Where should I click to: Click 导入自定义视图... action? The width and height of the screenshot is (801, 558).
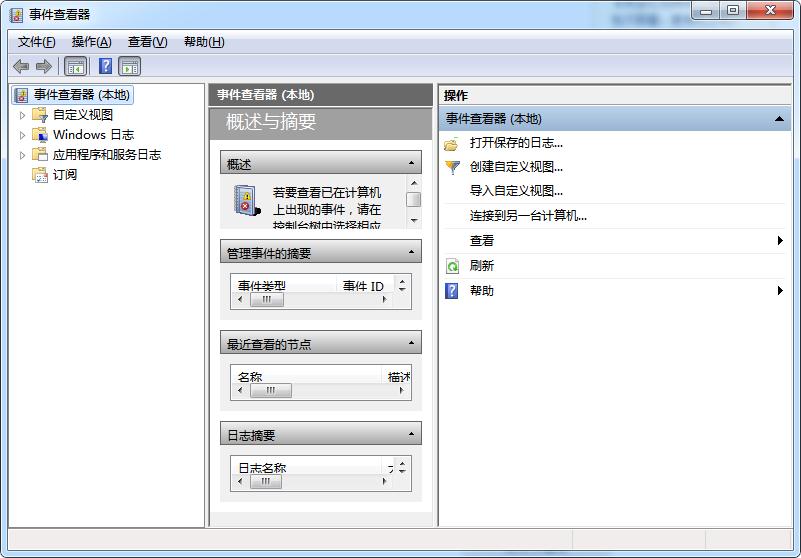click(x=516, y=191)
